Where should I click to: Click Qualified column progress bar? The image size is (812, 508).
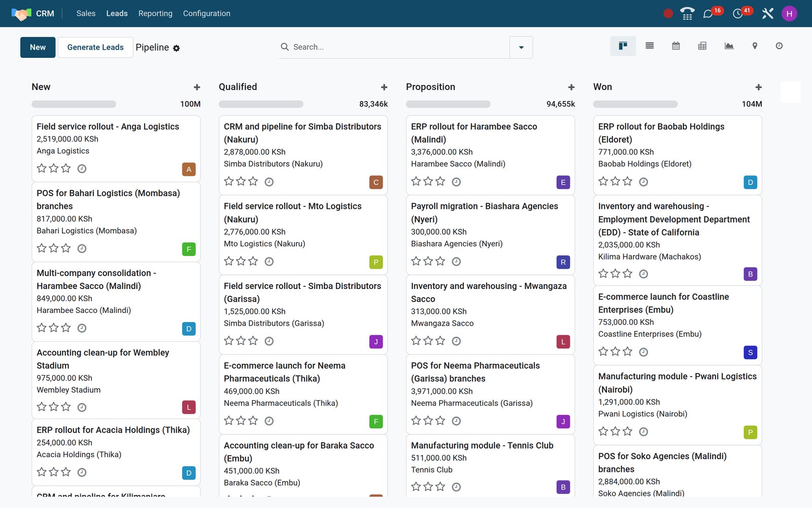point(261,104)
